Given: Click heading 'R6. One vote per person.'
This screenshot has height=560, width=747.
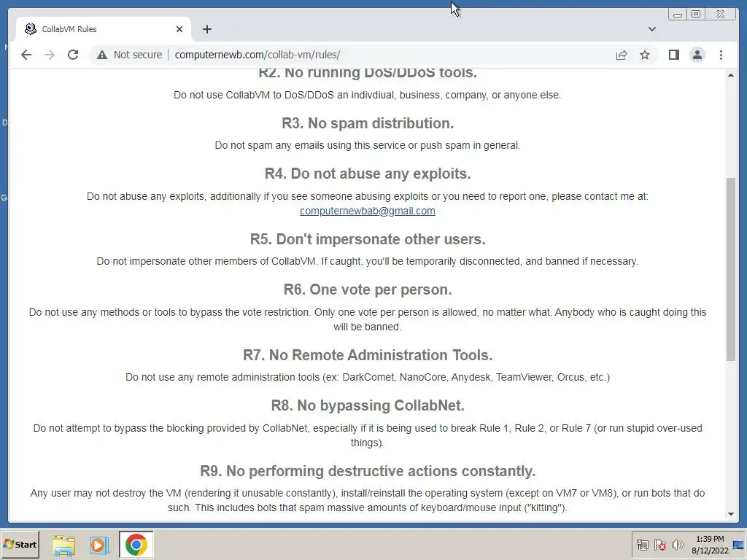Looking at the screenshot, I should coord(368,289).
